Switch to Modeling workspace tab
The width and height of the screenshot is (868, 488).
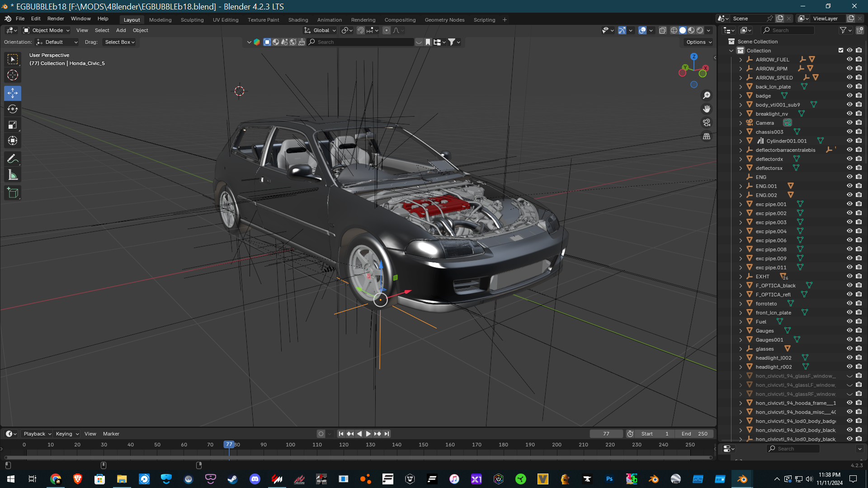(x=160, y=20)
